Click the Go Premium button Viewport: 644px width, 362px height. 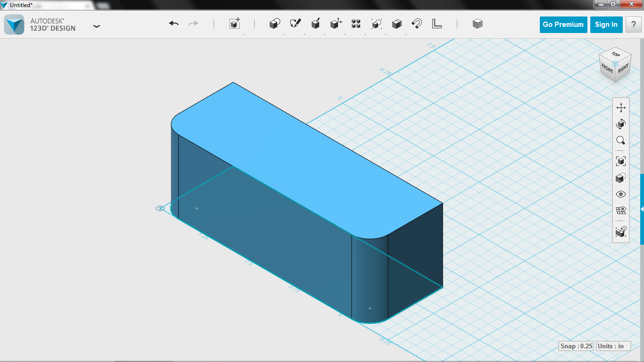pyautogui.click(x=563, y=25)
